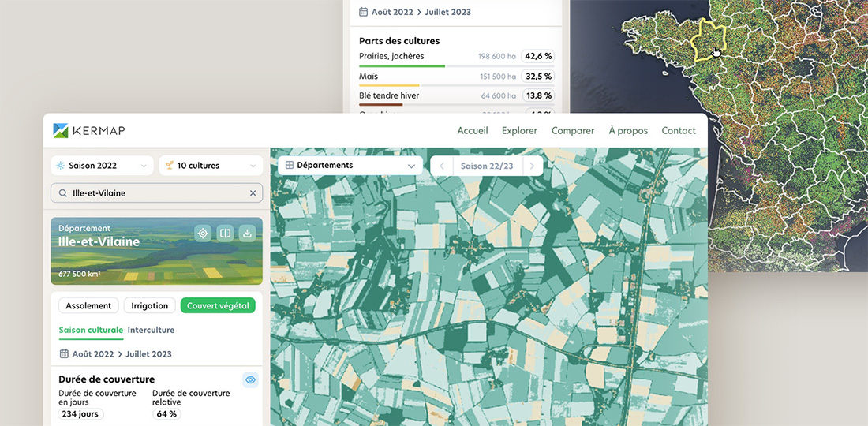The width and height of the screenshot is (868, 426).
Task: Click Parts des cultures heading
Action: 399,41
